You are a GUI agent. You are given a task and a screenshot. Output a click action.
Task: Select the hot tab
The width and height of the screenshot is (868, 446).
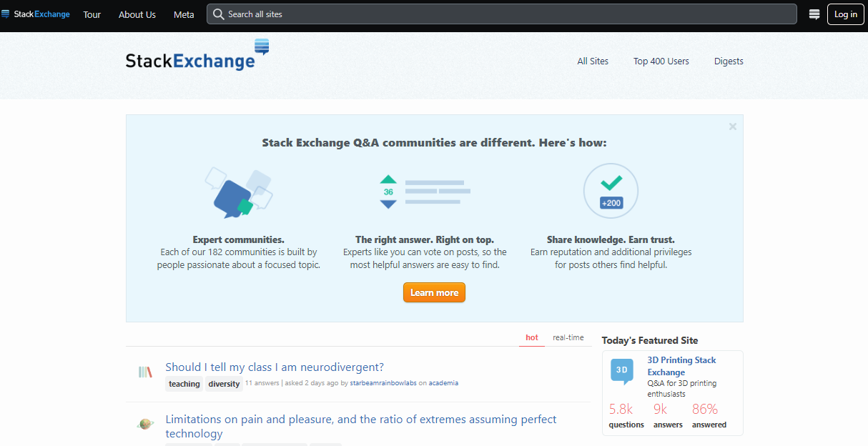[531, 337]
